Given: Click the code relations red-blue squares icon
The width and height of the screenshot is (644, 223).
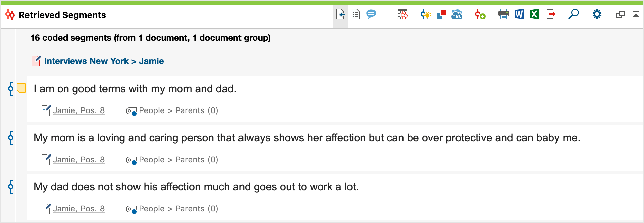Looking at the screenshot, I should click(x=441, y=14).
